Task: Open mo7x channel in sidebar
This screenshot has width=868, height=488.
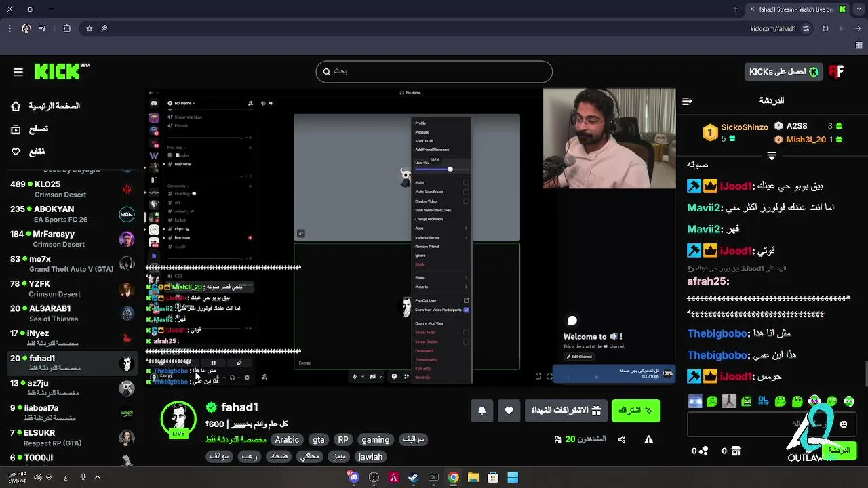Action: tap(71, 264)
